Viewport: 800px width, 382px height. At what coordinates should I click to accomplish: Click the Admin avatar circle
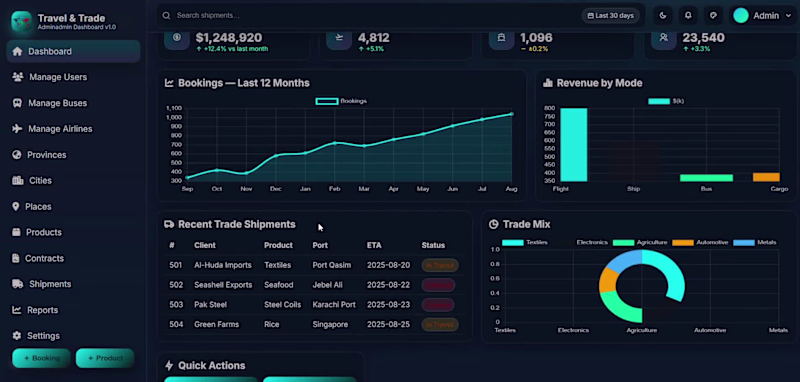741,15
